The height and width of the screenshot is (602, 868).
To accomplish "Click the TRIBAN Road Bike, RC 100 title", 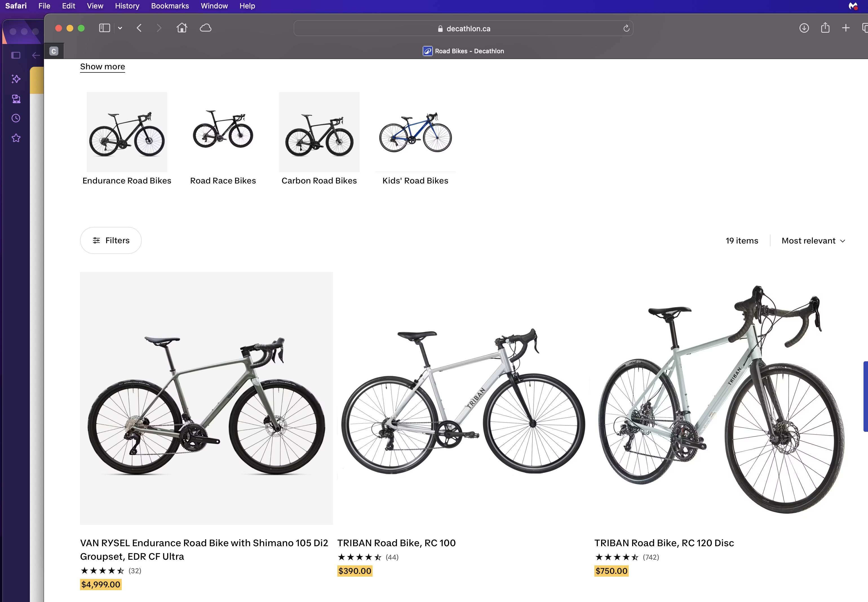I will tap(396, 543).
